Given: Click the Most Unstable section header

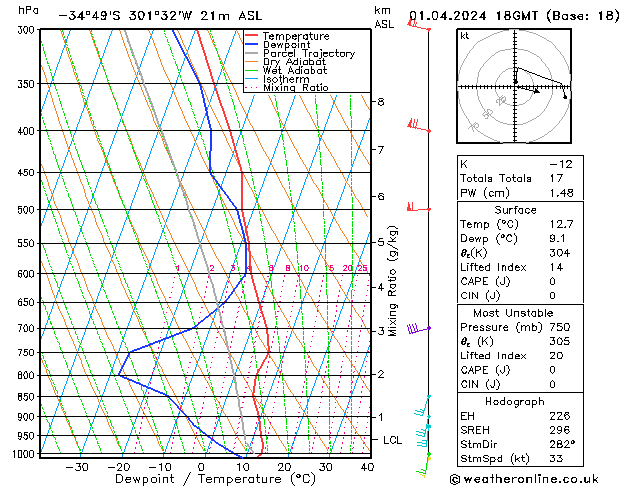Looking at the screenshot, I should click(x=514, y=312).
